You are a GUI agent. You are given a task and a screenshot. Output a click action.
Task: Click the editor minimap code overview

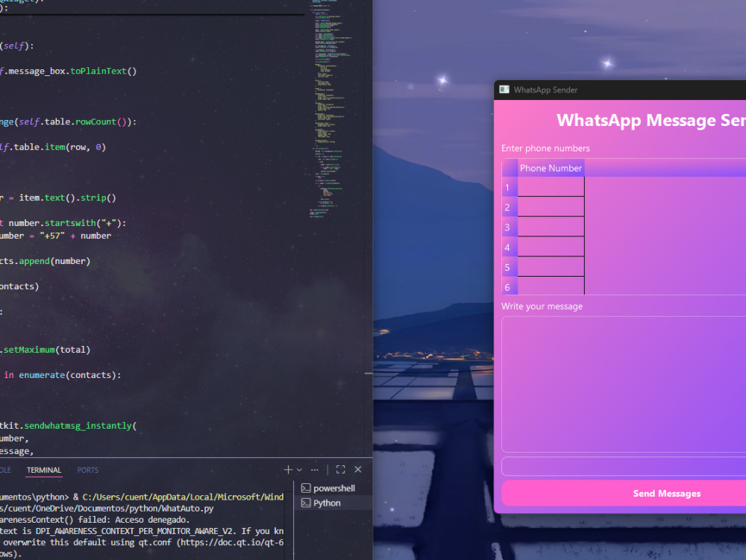pyautogui.click(x=333, y=110)
